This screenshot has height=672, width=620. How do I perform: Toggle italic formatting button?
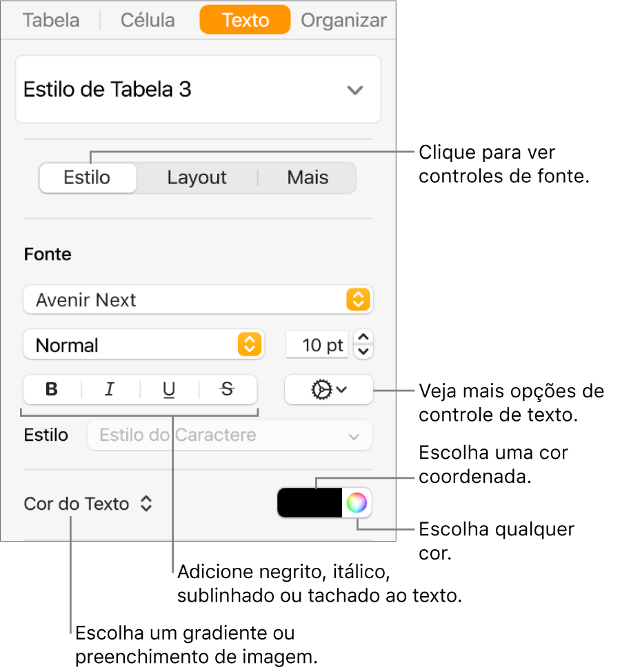click(110, 390)
